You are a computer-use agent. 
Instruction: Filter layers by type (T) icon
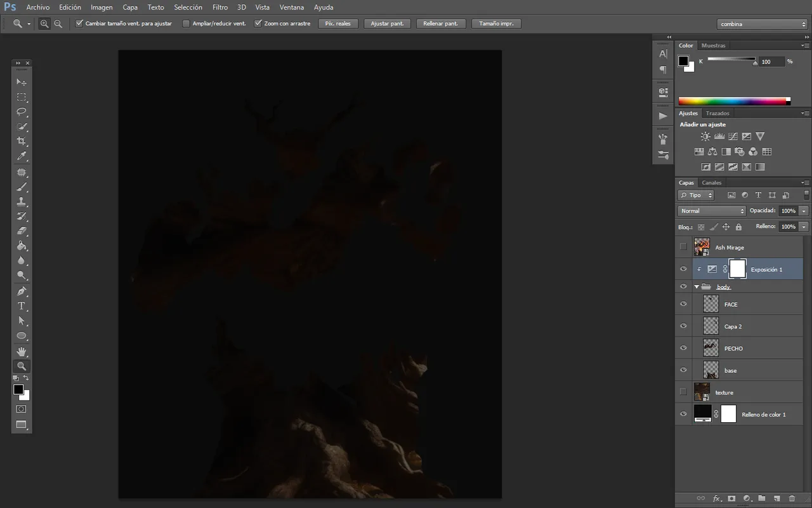[758, 195]
